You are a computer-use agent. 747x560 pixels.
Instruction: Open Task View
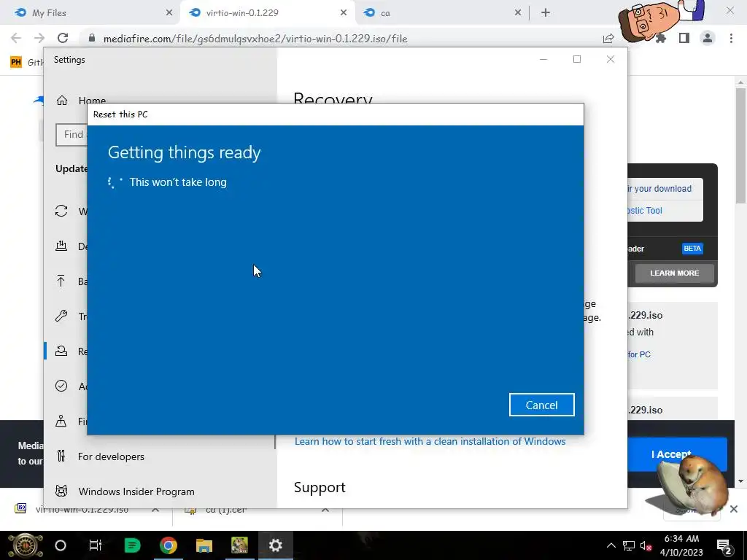coord(96,545)
